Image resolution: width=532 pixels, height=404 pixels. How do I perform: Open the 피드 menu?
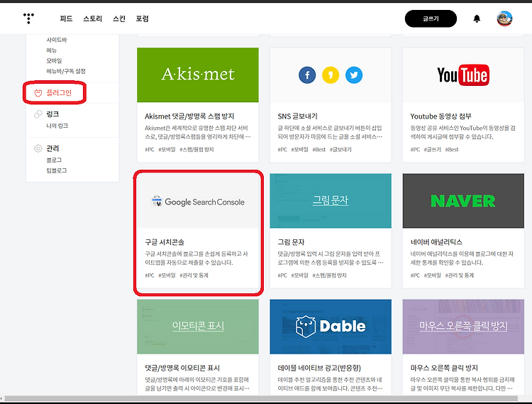pos(66,18)
